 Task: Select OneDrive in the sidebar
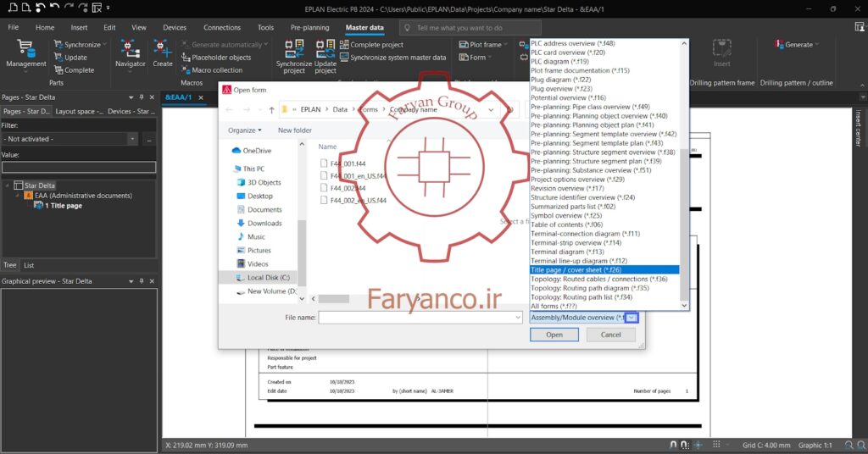(x=251, y=151)
